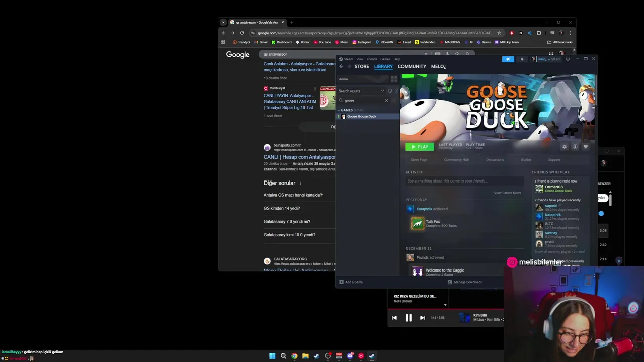Open Steam notifications bell icon
Viewport: 644px width, 362px height.
click(522, 59)
